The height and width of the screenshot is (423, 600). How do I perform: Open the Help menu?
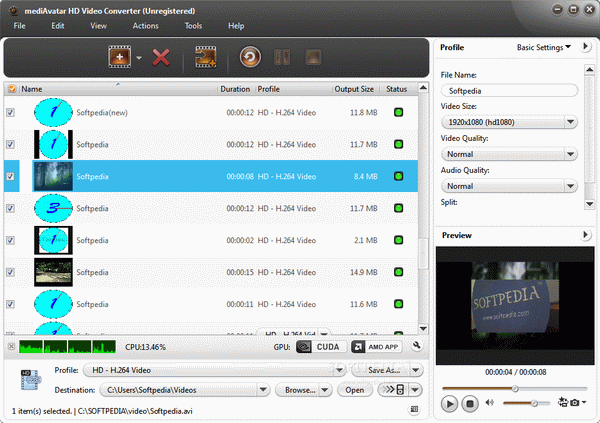(236, 26)
